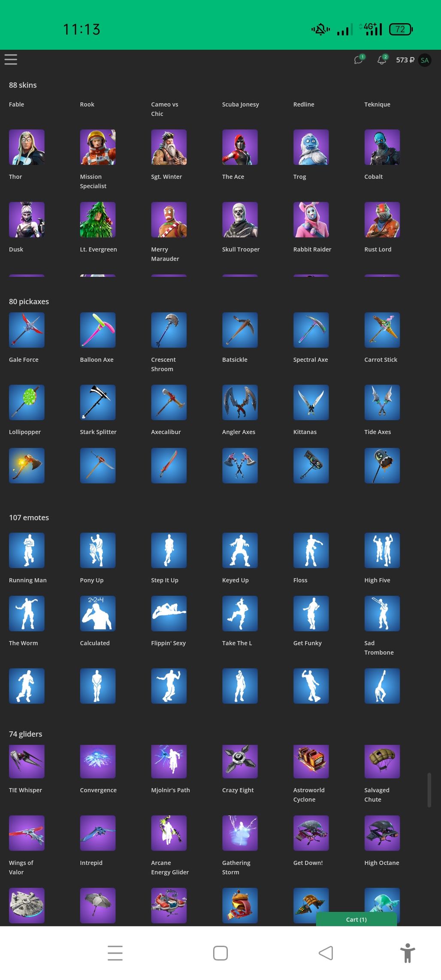441x980 pixels.
Task: Pick the Angler Axes pickaxe icon
Action: point(240,402)
